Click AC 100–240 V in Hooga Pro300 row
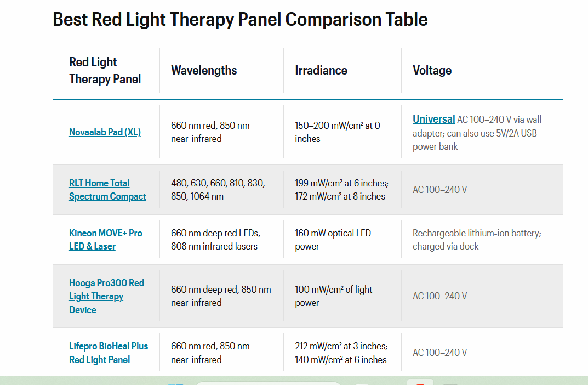 [x=439, y=296]
